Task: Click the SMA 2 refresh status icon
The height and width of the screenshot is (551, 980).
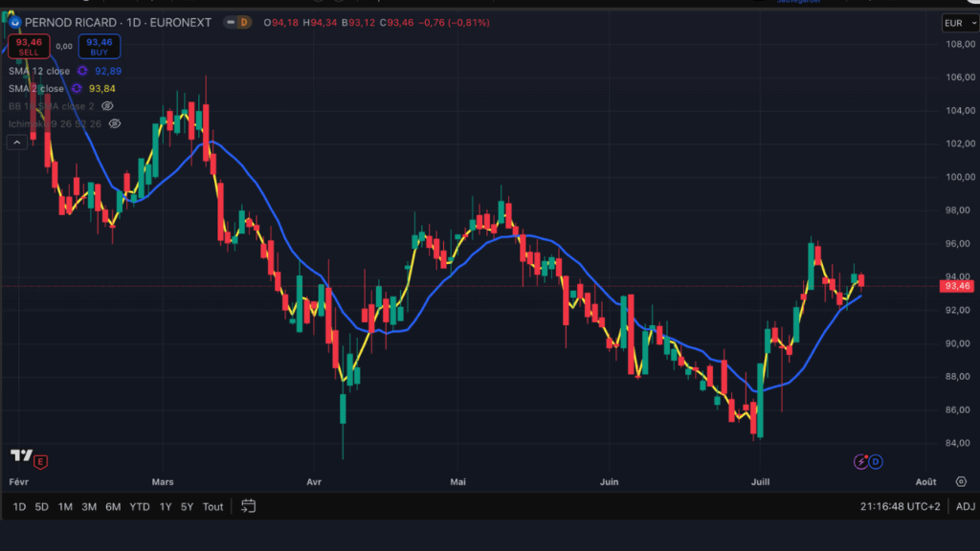Action: tap(77, 89)
